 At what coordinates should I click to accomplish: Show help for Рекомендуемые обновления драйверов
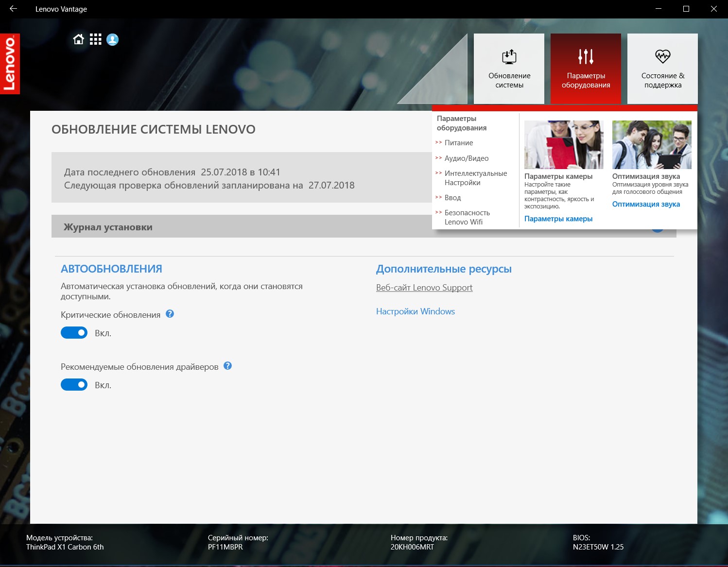pyautogui.click(x=227, y=366)
